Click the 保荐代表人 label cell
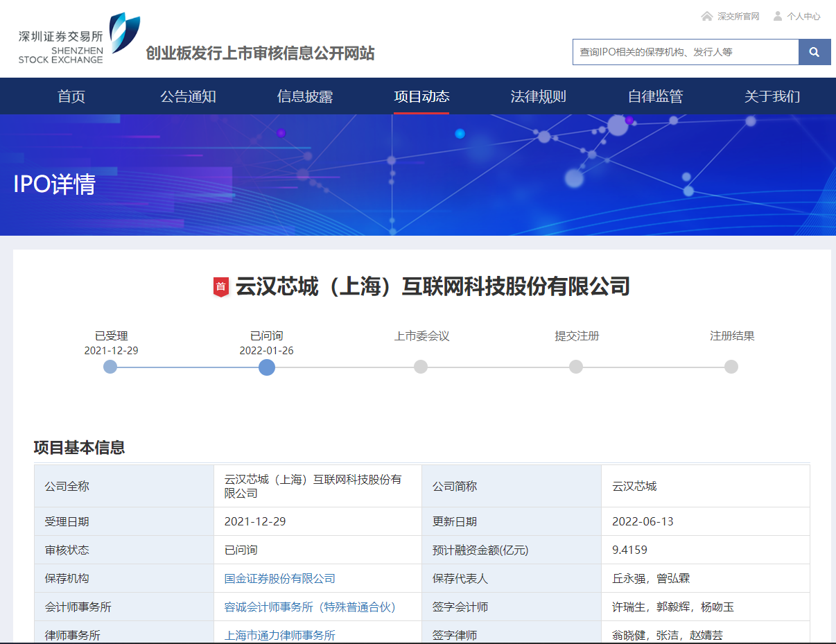Viewport: 836px width, 644px height. click(512, 578)
